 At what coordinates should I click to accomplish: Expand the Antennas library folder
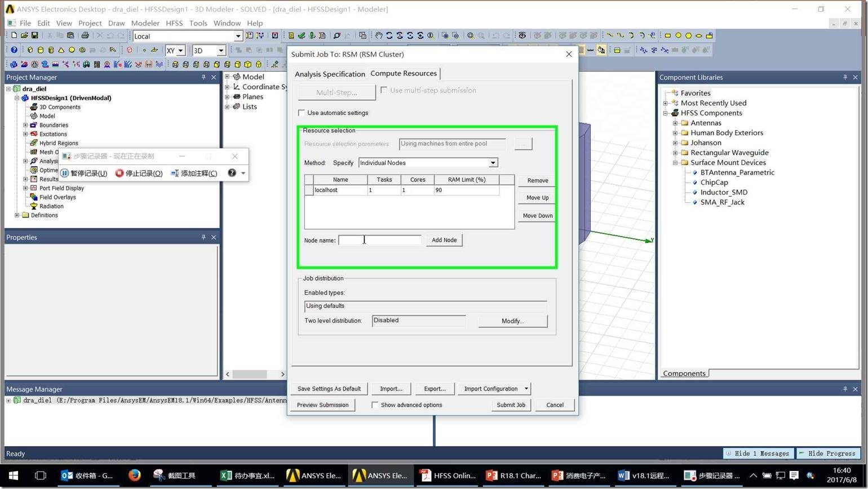pos(675,123)
